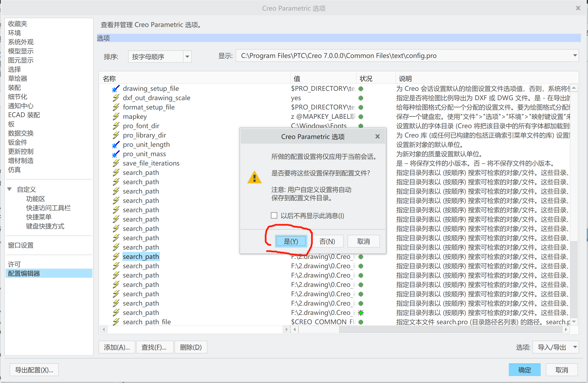Select the pro_unit_mass option name
Viewport: 588px width, 383px height.
pos(145,154)
